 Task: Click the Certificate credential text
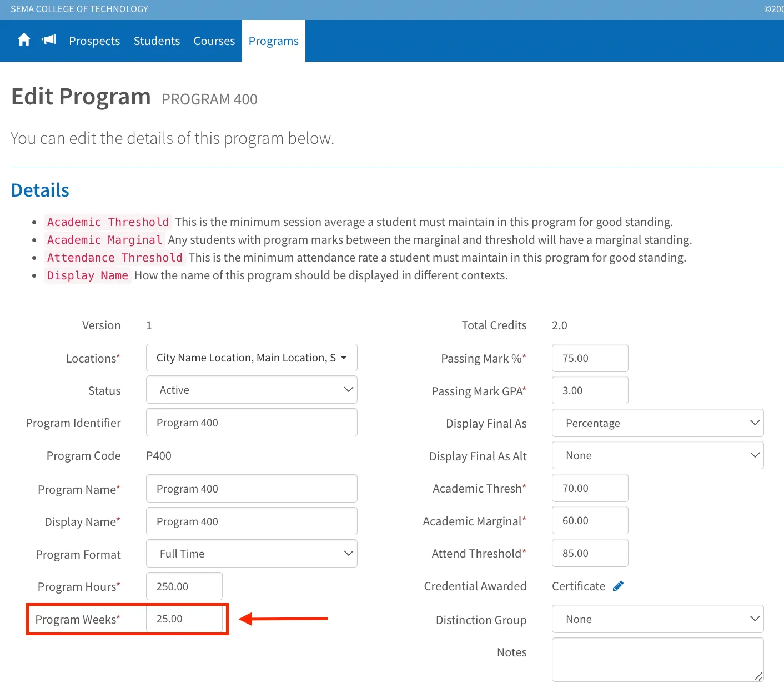579,586
